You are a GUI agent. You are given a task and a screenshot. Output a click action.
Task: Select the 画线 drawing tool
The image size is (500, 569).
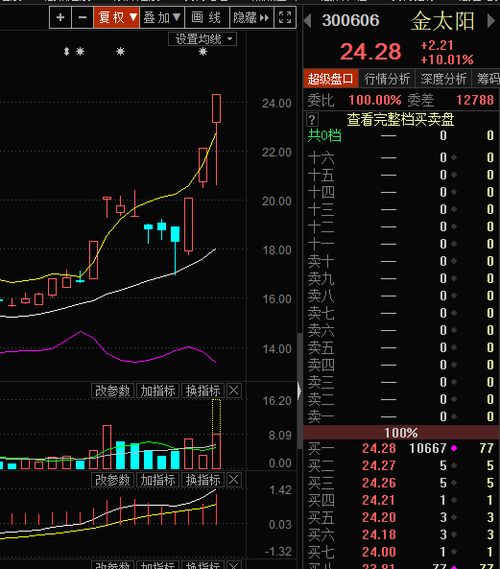pos(207,17)
